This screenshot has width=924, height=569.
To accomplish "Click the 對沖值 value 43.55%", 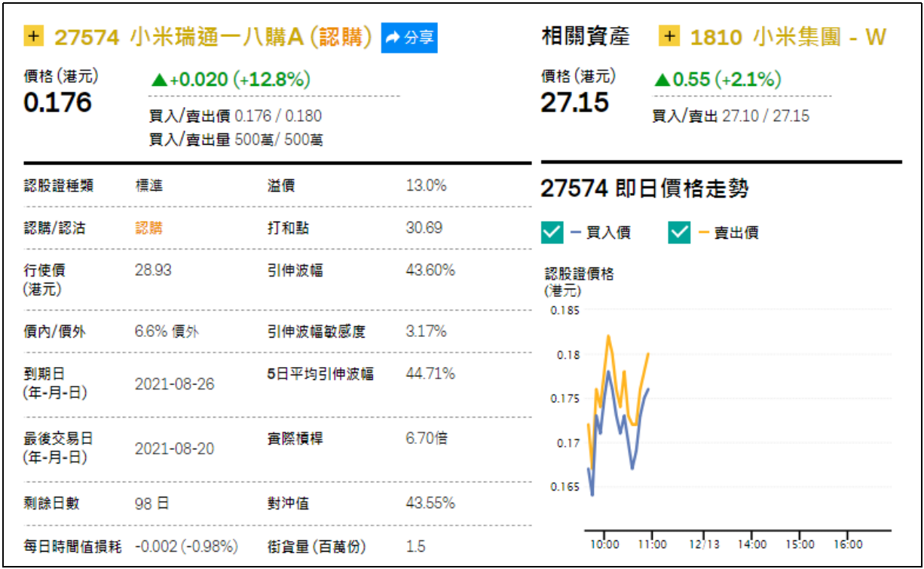I will point(430,503).
